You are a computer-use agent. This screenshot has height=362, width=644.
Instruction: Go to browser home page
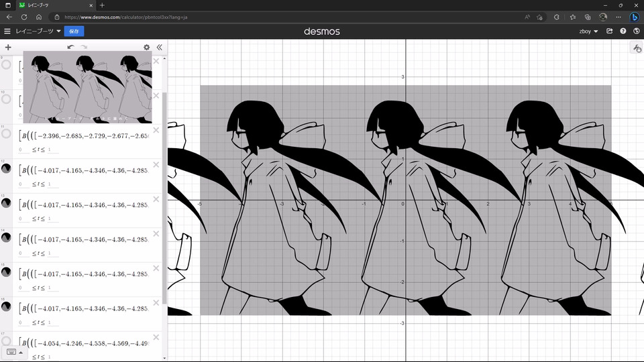39,17
